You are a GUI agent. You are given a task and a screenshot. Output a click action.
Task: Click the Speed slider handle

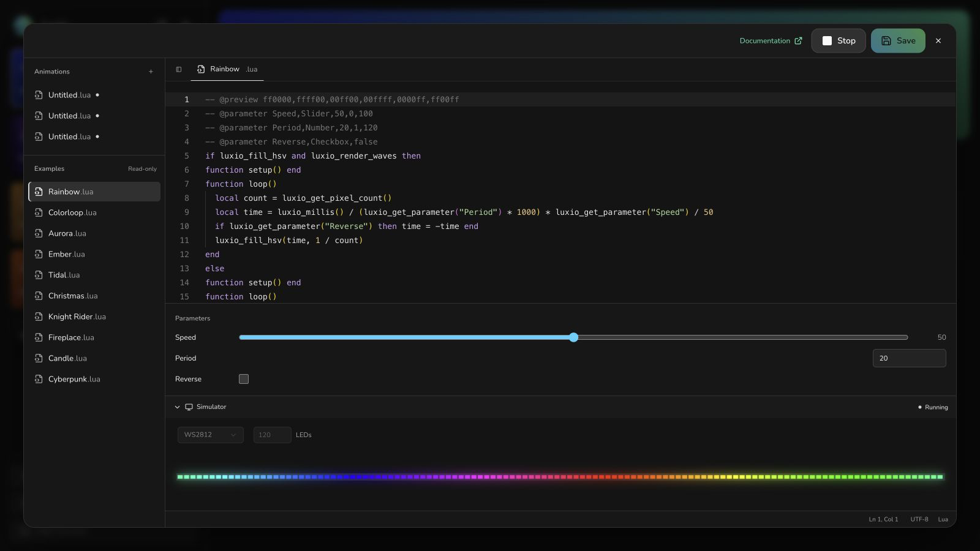coord(573,337)
